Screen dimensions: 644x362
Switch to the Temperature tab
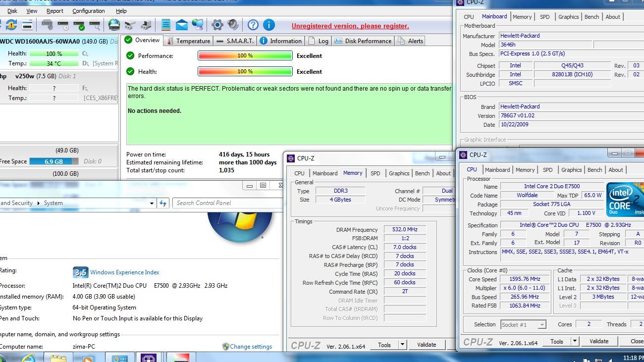tap(188, 41)
